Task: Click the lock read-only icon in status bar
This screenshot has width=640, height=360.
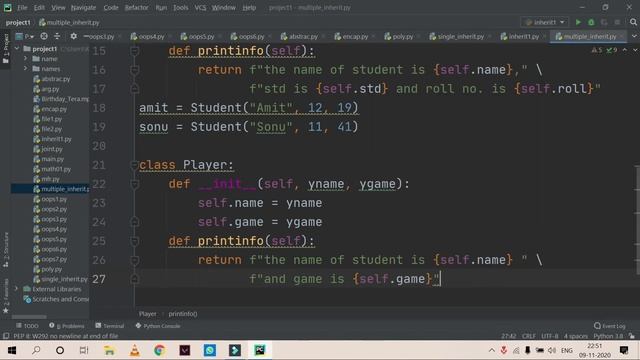Action: [632, 336]
